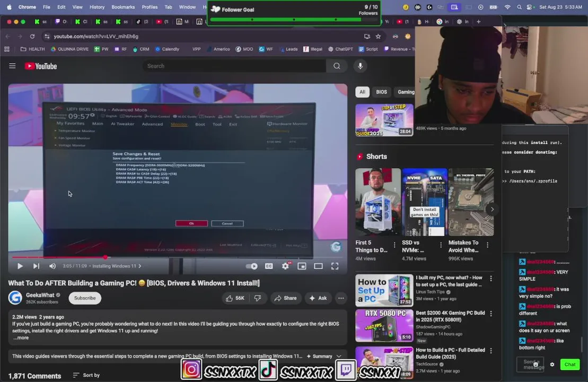588x382 pixels.
Task: Open the SSD vs NVMe Short thumbnail
Action: coord(425,202)
